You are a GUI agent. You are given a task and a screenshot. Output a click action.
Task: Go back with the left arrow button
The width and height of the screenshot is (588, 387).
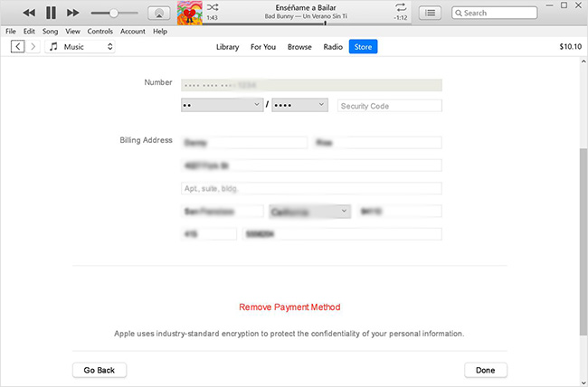[x=17, y=47]
